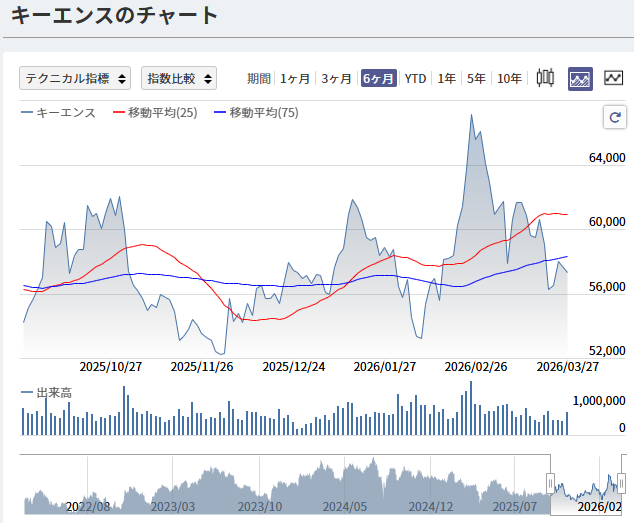Click the 56,000 price axis label

[x=607, y=286]
